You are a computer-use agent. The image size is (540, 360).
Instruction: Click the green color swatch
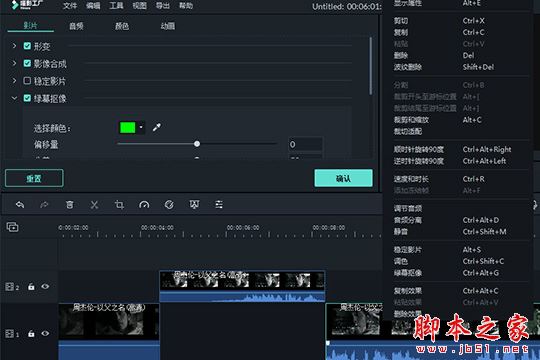[127, 127]
